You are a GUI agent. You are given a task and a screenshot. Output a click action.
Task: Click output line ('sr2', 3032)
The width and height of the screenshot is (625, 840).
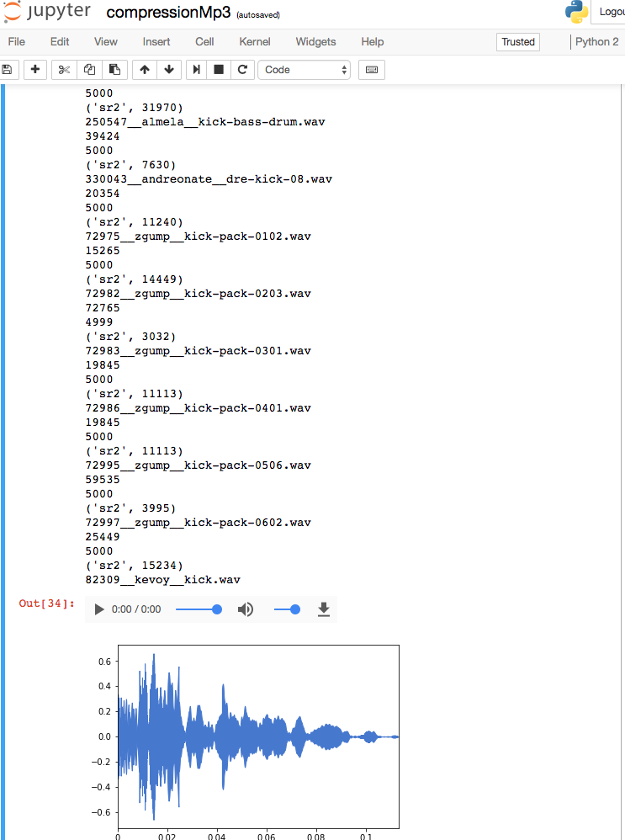130,337
